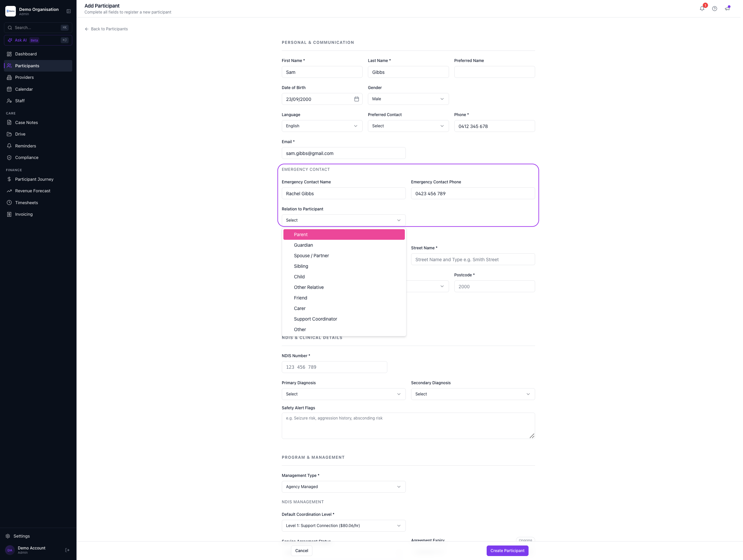Open Preferred Contact dropdown

(x=408, y=126)
